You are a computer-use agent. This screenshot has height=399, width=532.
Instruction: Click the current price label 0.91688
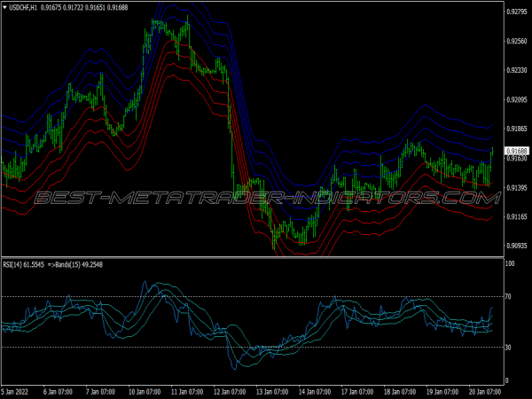click(517, 151)
